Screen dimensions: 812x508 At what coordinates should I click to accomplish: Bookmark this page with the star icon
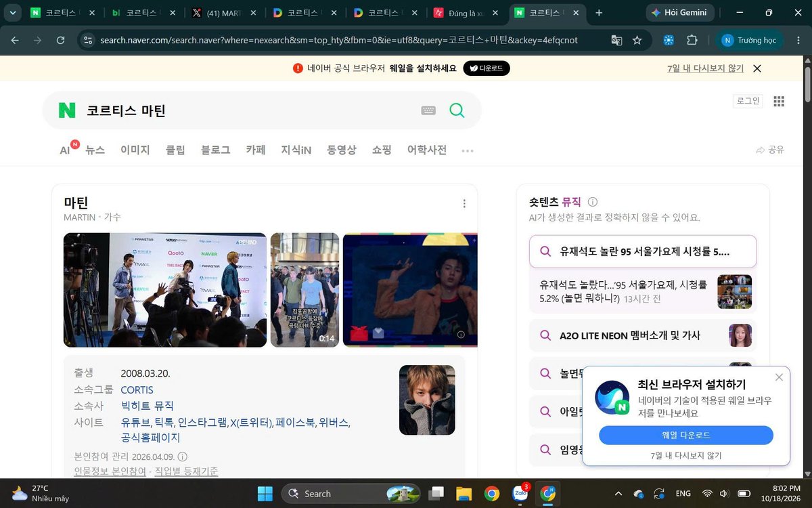pos(637,40)
